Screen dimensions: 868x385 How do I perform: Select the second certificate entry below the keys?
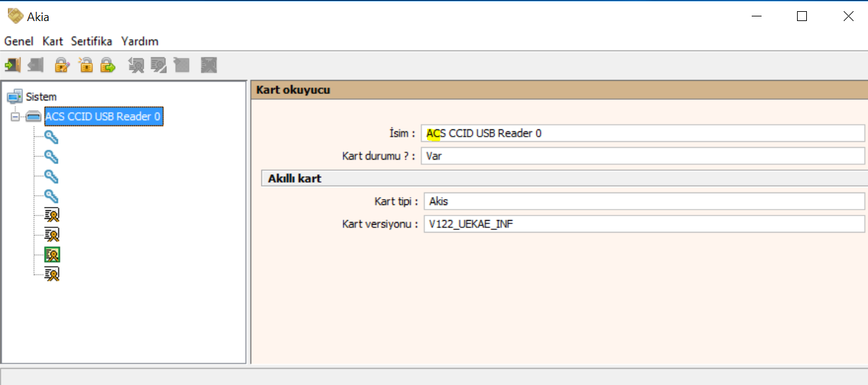(52, 234)
